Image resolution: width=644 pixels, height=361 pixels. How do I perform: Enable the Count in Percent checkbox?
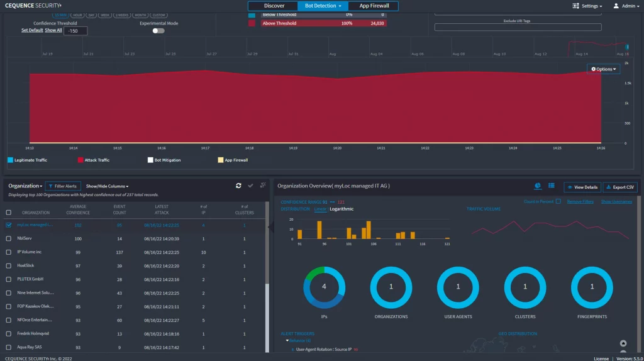[x=558, y=202]
